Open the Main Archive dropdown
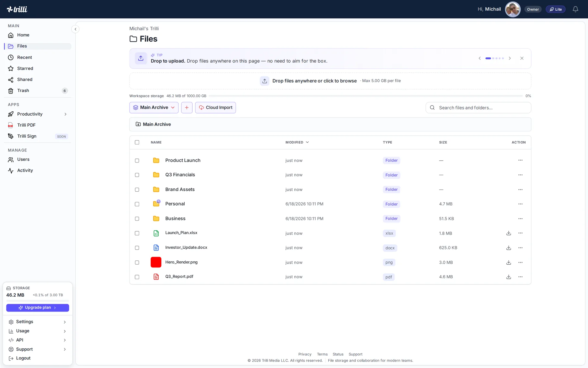Screen dimensions: 588x368 click(x=154, y=108)
